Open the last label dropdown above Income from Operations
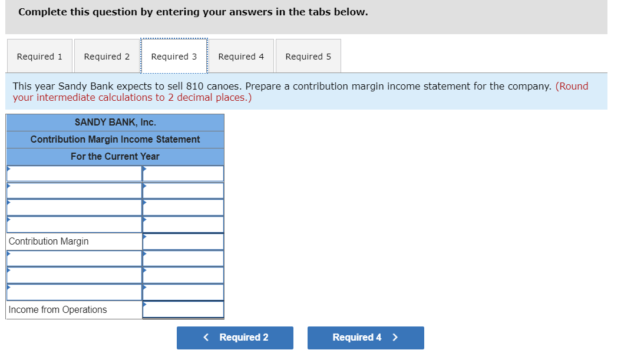The image size is (644, 363). pos(74,292)
